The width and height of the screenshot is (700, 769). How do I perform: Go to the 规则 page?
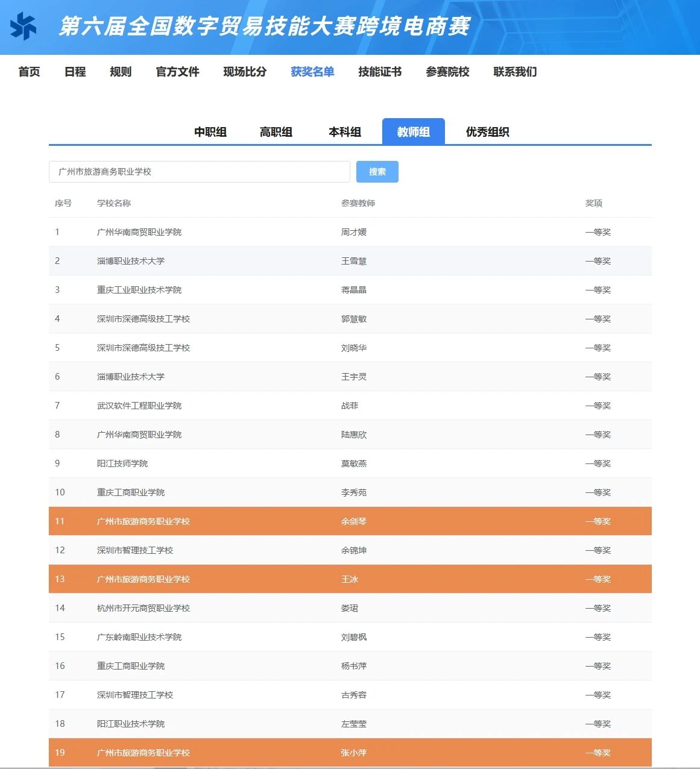tap(121, 72)
